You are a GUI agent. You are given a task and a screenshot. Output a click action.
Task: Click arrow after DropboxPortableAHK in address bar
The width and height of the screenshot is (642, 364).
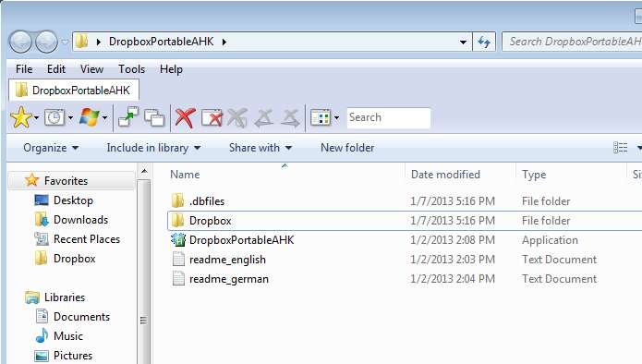pos(224,42)
